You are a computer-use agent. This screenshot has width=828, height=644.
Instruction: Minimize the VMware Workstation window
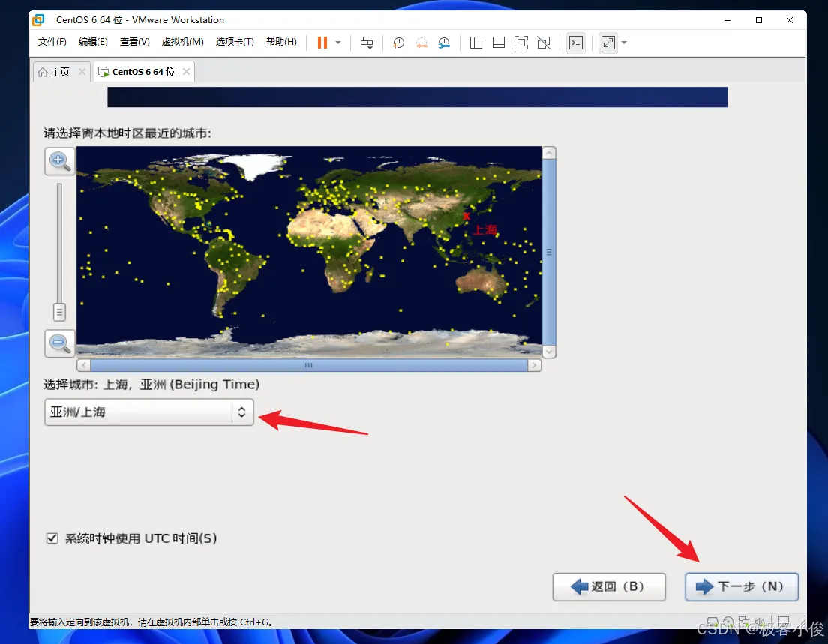click(x=727, y=20)
